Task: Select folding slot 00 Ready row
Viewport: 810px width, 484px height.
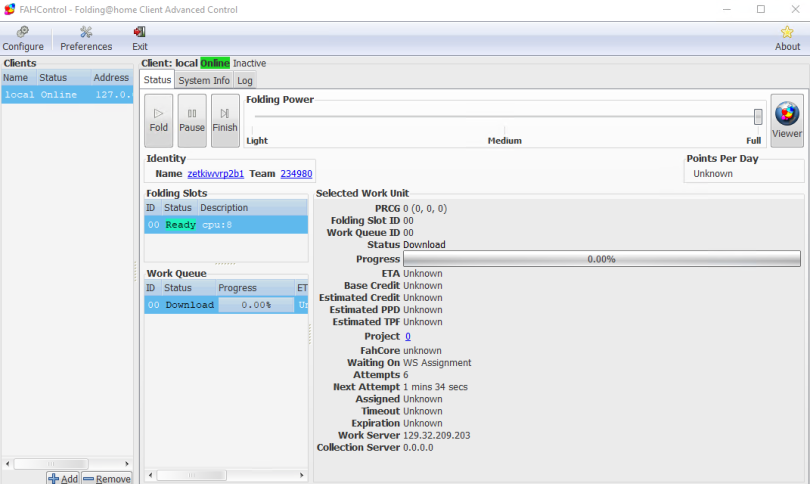Action: [x=226, y=225]
